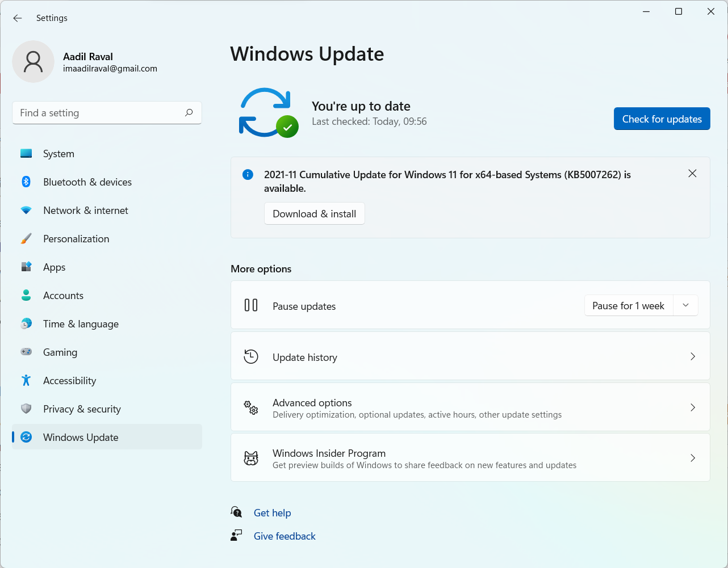Click the Bluetooth & devices icon
728x568 pixels.
[x=26, y=182]
